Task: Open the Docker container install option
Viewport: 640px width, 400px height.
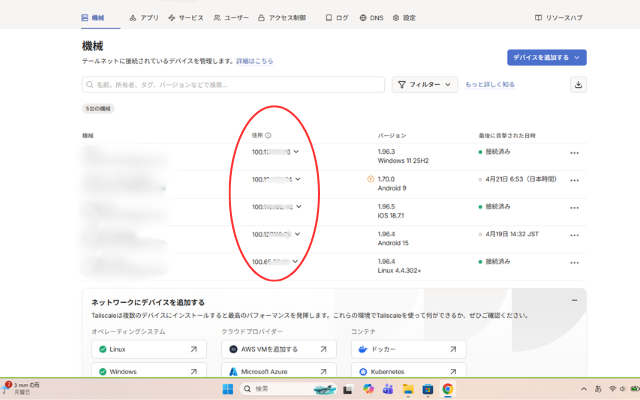Action: (408, 350)
